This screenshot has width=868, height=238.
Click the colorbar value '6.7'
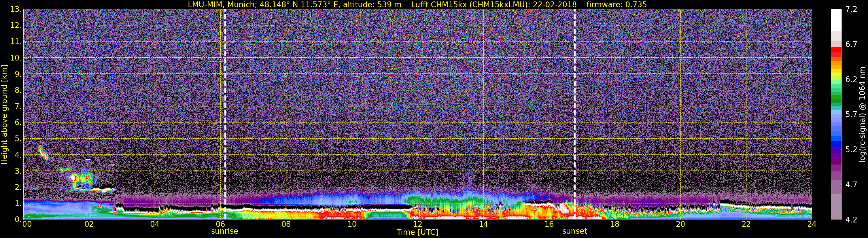[851, 44]
